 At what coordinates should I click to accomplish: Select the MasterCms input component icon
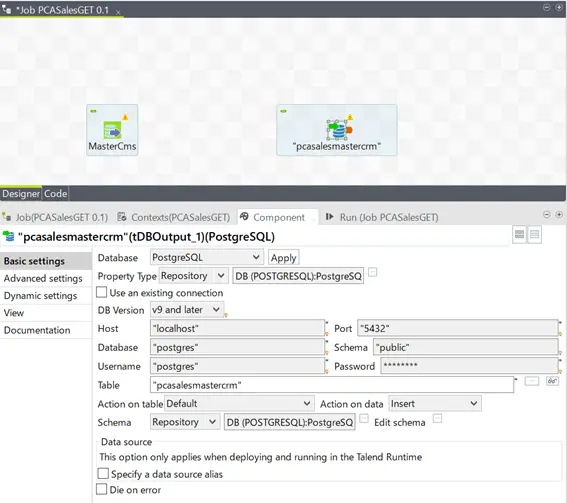[112, 130]
